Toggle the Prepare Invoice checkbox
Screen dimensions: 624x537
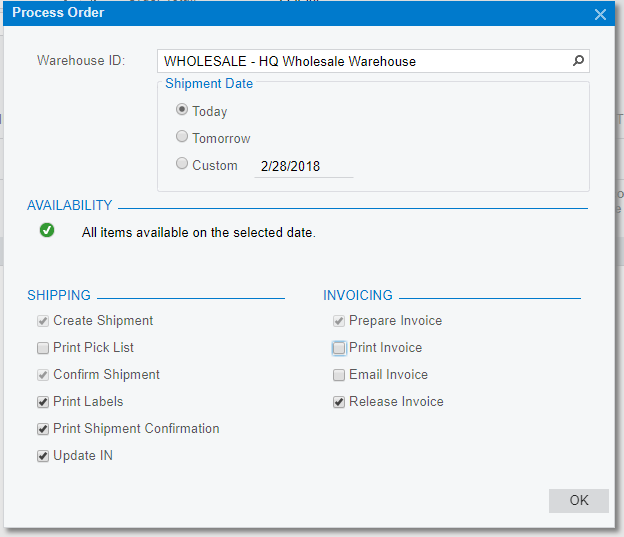[x=340, y=321]
